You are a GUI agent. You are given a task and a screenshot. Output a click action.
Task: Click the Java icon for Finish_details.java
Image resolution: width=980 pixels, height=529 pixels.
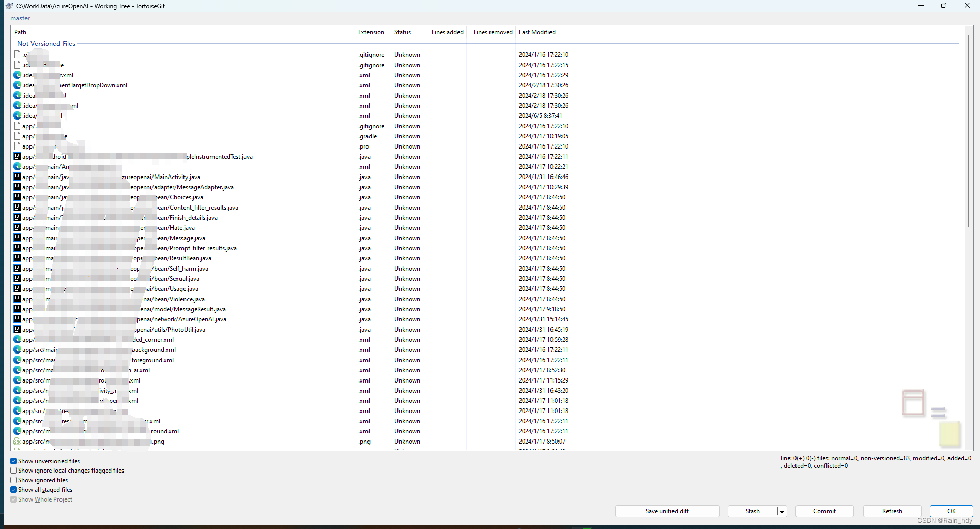[17, 218]
